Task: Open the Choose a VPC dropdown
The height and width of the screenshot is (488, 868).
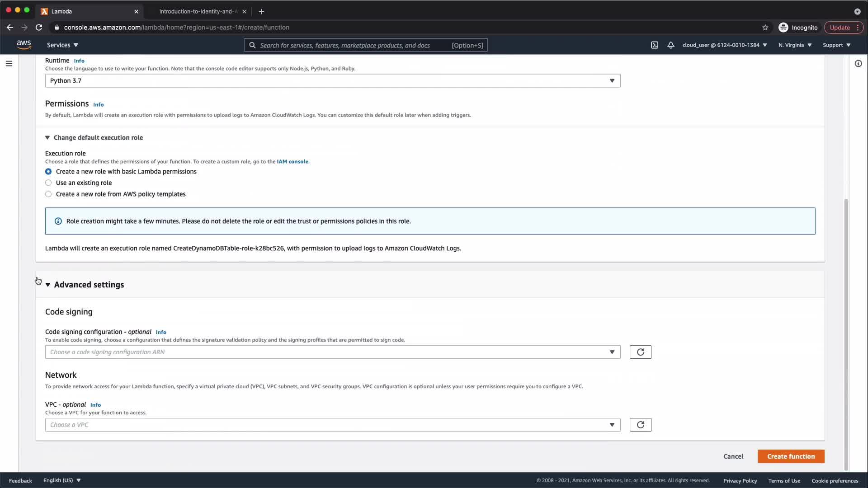Action: pos(332,425)
